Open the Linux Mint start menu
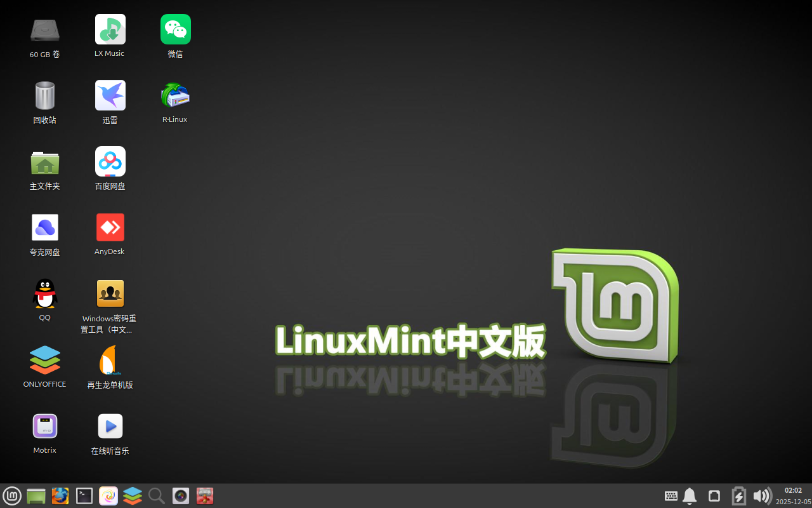Screen dimensions: 812x508 (12, 496)
